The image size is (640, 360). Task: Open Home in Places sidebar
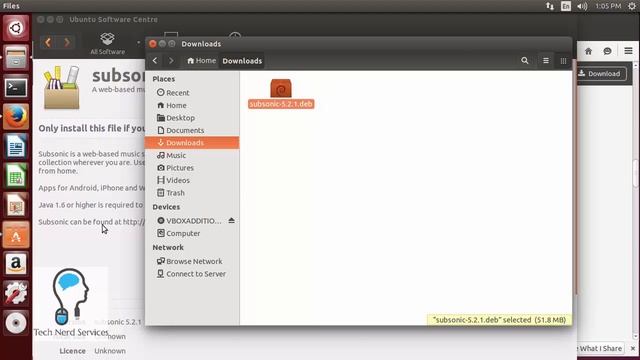pos(192,105)
